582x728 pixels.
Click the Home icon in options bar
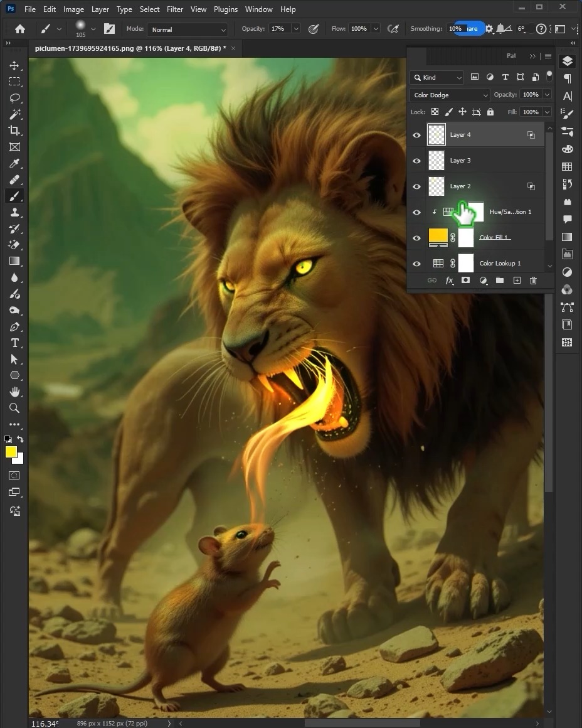click(x=20, y=29)
